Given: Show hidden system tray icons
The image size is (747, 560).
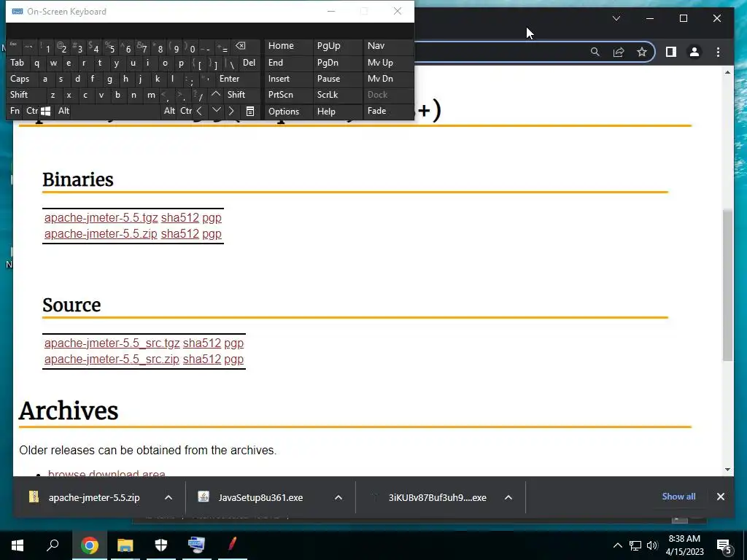Looking at the screenshot, I should pos(617,545).
